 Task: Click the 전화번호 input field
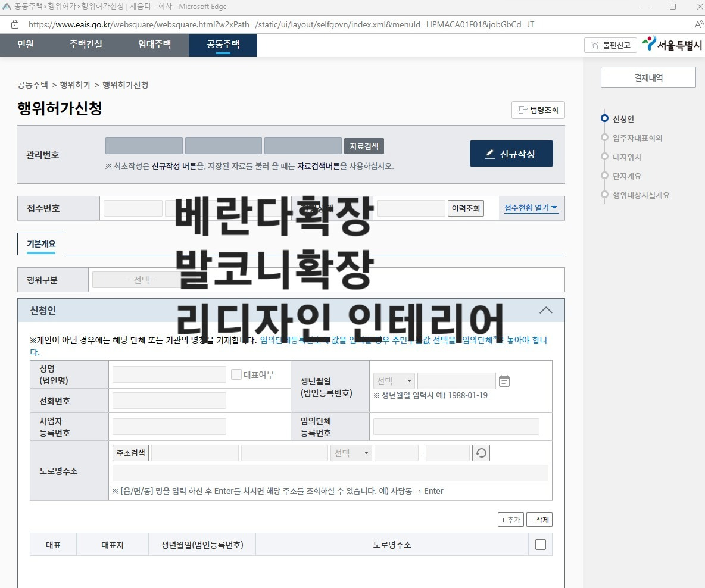[x=169, y=401]
